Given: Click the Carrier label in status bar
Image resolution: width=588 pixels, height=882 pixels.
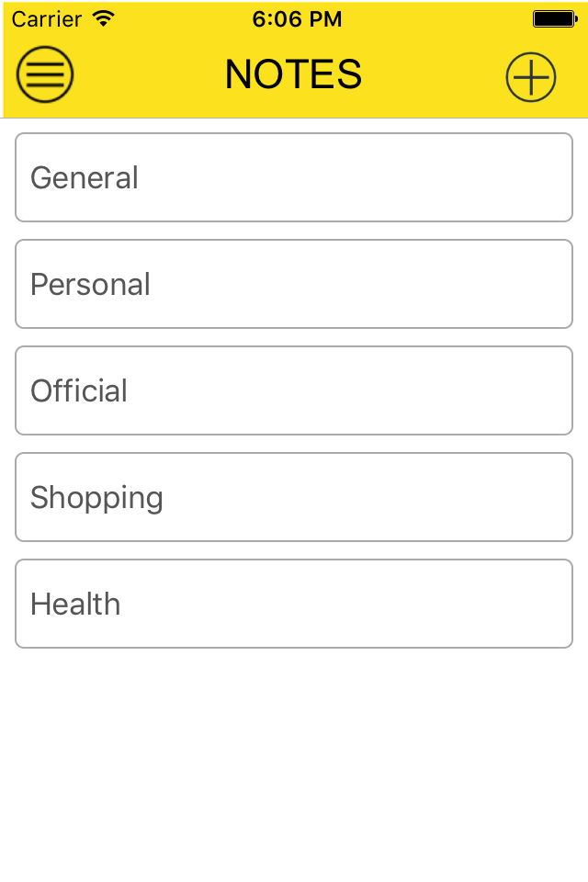Looking at the screenshot, I should (x=47, y=18).
